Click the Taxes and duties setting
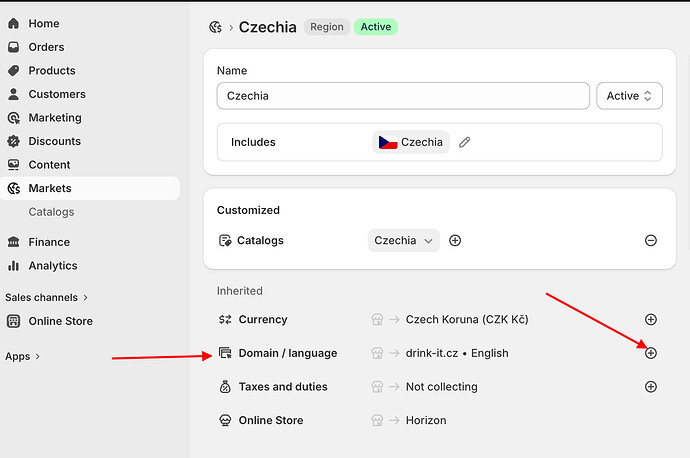Image resolution: width=690 pixels, height=458 pixels. point(283,387)
